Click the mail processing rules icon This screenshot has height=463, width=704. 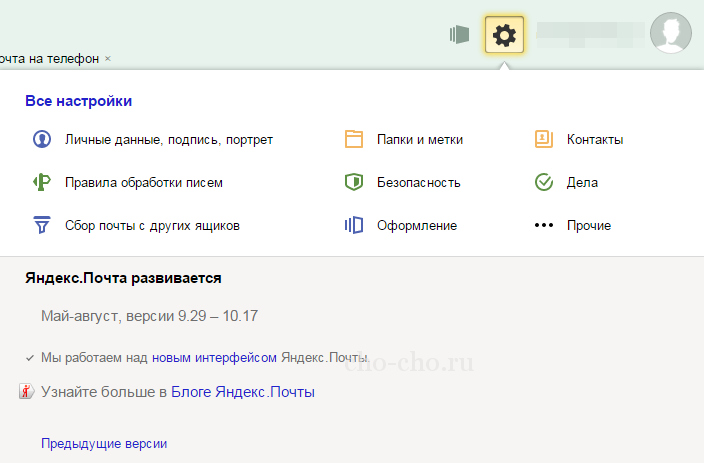point(42,182)
